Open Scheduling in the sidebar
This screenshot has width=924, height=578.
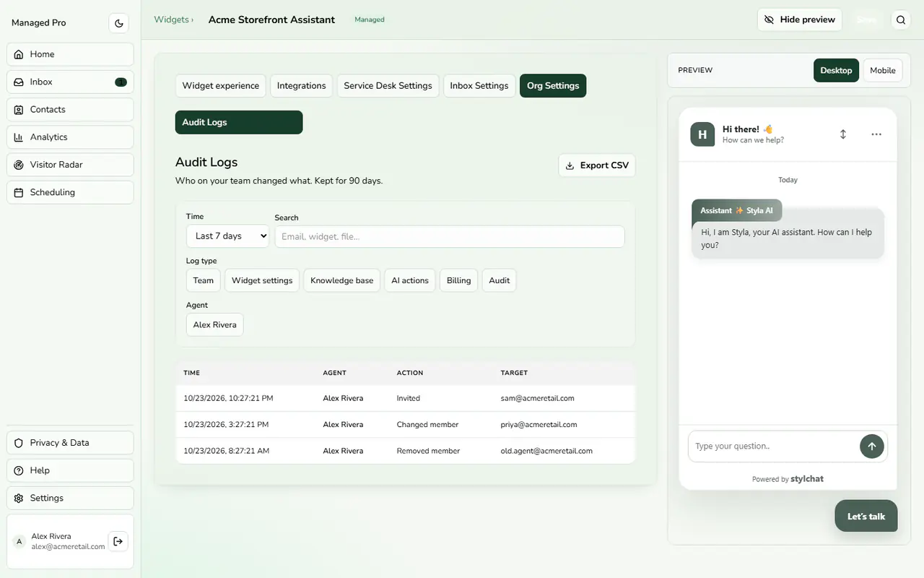[x=70, y=192]
